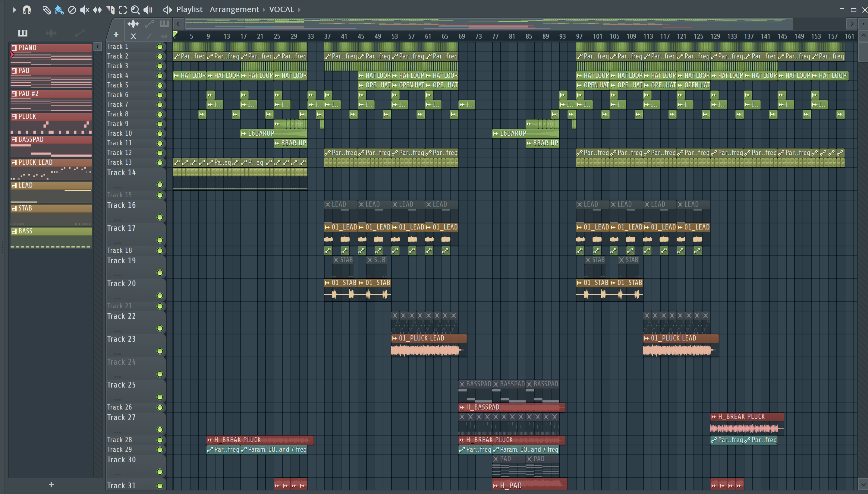Image resolution: width=868 pixels, height=494 pixels.
Task: Mute Track 13 using its green LED
Action: (x=160, y=163)
